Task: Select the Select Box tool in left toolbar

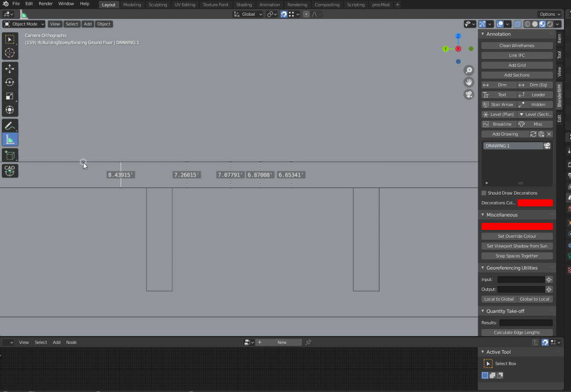Action: click(x=10, y=39)
